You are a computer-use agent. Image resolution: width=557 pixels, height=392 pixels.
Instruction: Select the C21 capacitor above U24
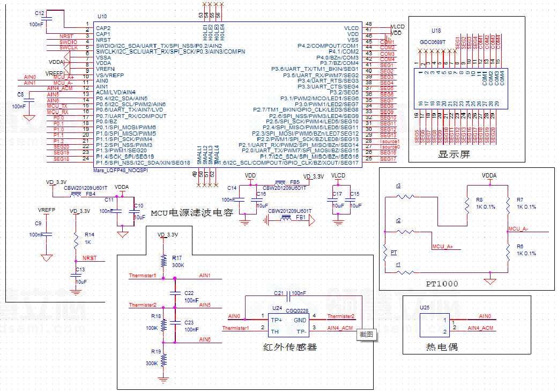pyautogui.click(x=288, y=295)
